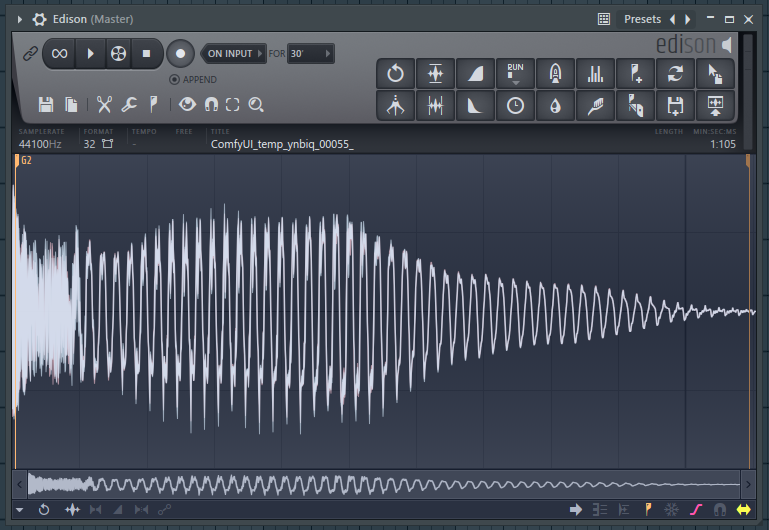Toggle the magnet snap icon in toolbar
The height and width of the screenshot is (530, 769).
click(211, 104)
